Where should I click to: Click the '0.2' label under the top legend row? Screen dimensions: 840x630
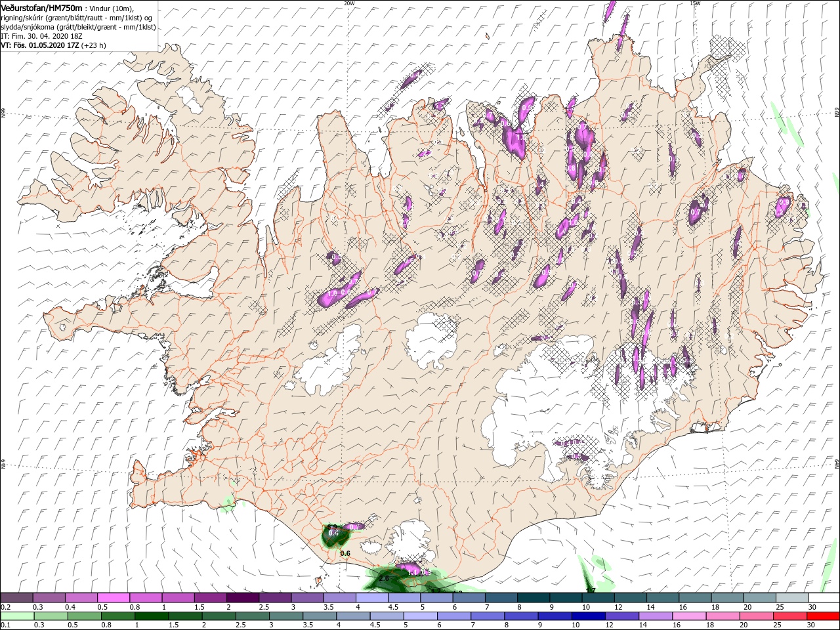click(5, 607)
